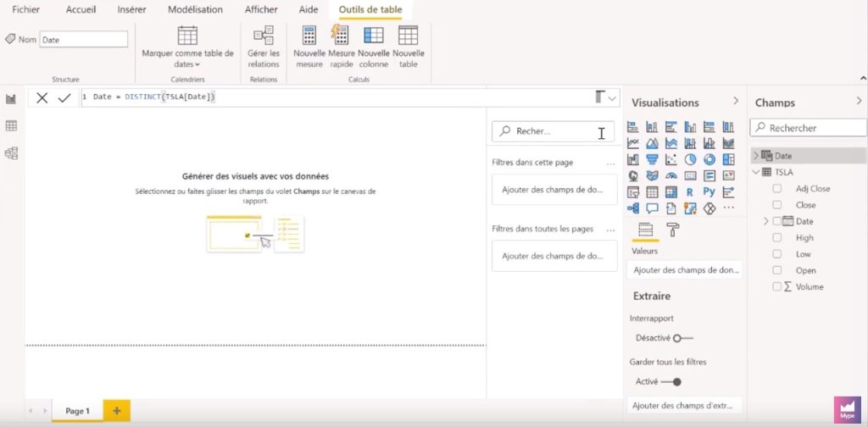The height and width of the screenshot is (427, 868).
Task: Select the table visual
Action: point(652,192)
